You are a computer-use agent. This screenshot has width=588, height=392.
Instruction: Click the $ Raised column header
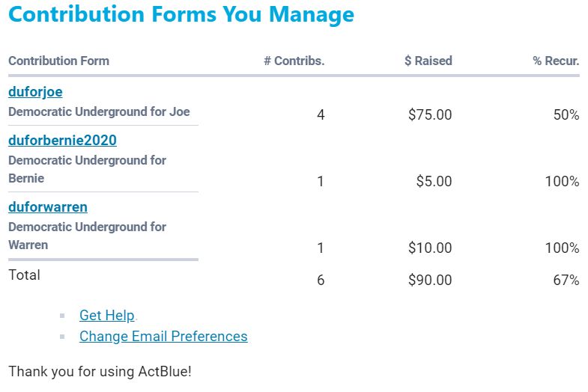pyautogui.click(x=428, y=61)
